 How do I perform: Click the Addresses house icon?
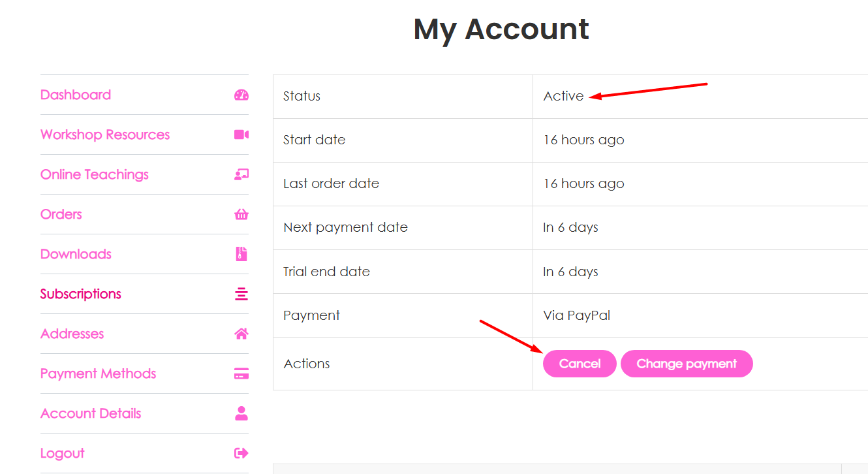pyautogui.click(x=241, y=334)
